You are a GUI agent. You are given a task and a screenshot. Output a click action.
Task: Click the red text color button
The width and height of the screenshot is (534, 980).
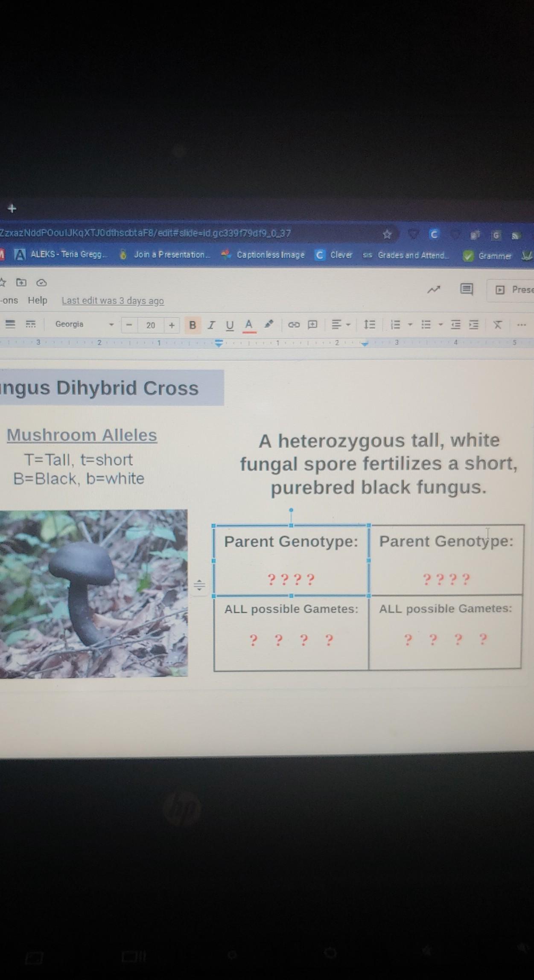click(249, 325)
